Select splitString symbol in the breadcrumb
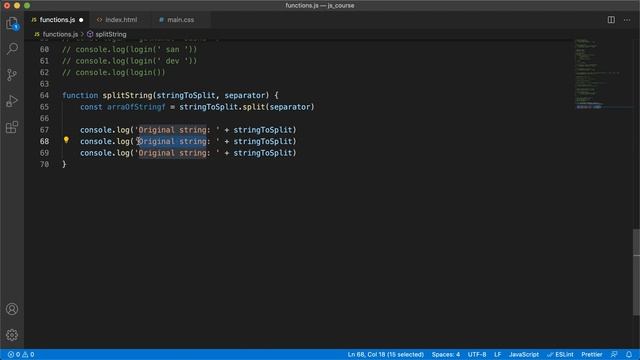The height and width of the screenshot is (360, 640). pyautogui.click(x=111, y=34)
